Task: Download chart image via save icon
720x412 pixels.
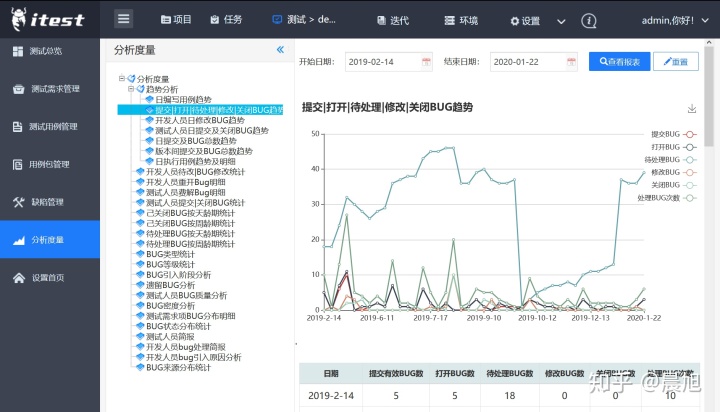Action: click(x=692, y=109)
